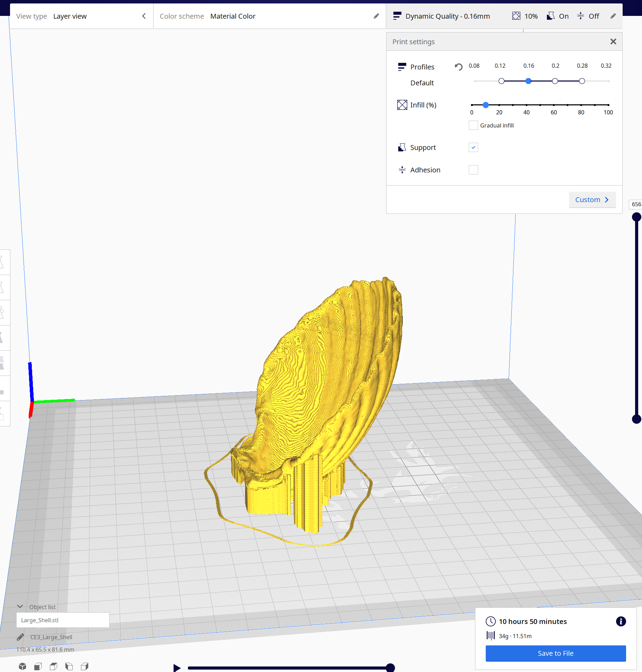Image resolution: width=642 pixels, height=672 pixels.
Task: Click the pencil icon in the print settings header bar
Action: (x=613, y=16)
